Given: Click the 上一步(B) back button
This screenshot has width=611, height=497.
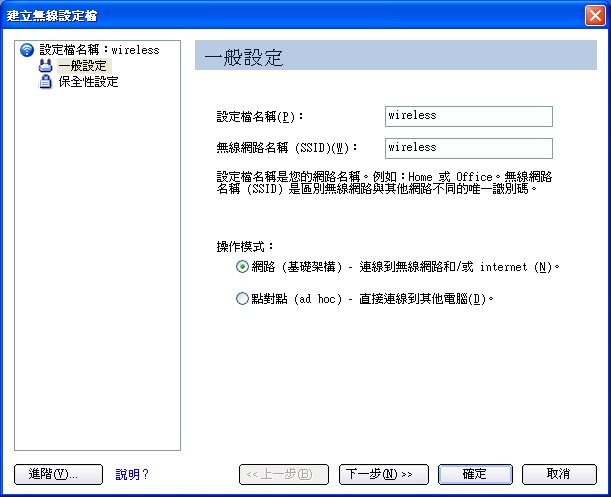Looking at the screenshot, I should 284,474.
